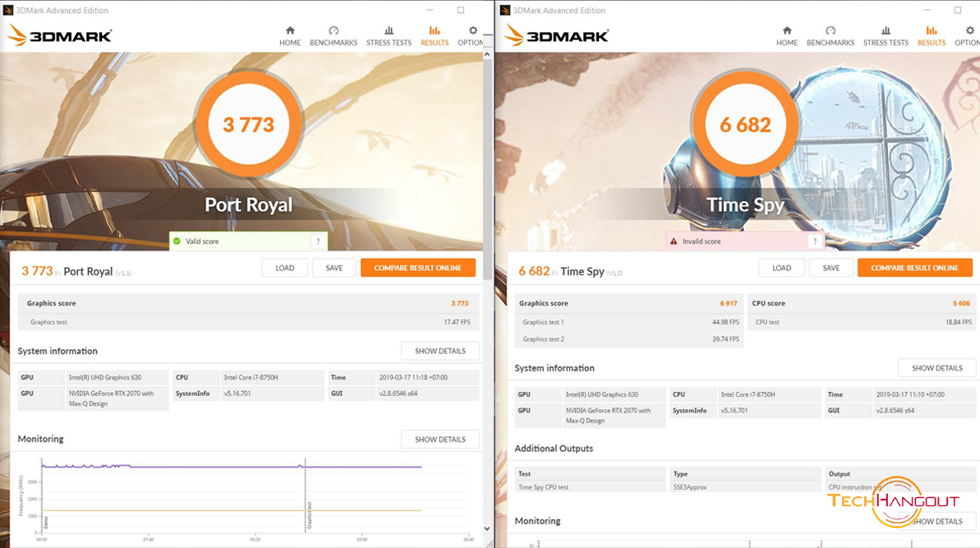Image resolution: width=980 pixels, height=548 pixels.
Task: Minimize the Time Spy 3DMark window
Action: [927, 10]
